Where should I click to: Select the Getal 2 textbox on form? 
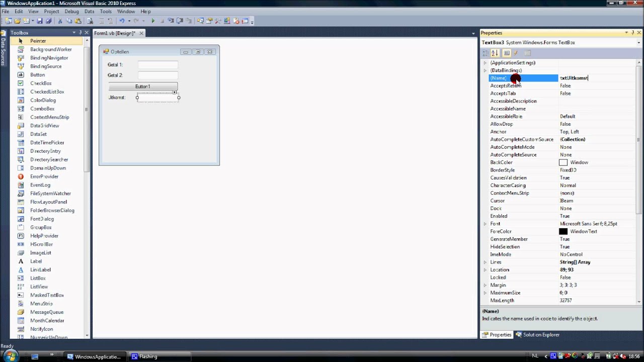click(x=157, y=75)
